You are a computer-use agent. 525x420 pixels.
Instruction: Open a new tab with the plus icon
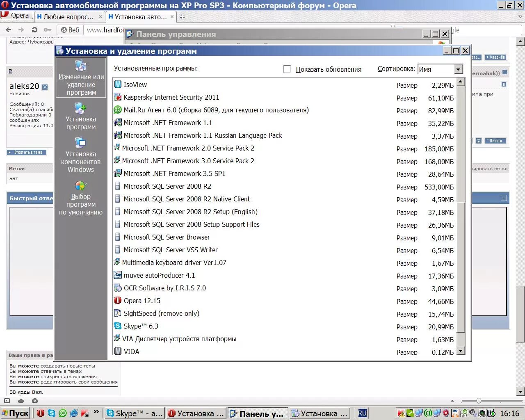click(x=183, y=17)
